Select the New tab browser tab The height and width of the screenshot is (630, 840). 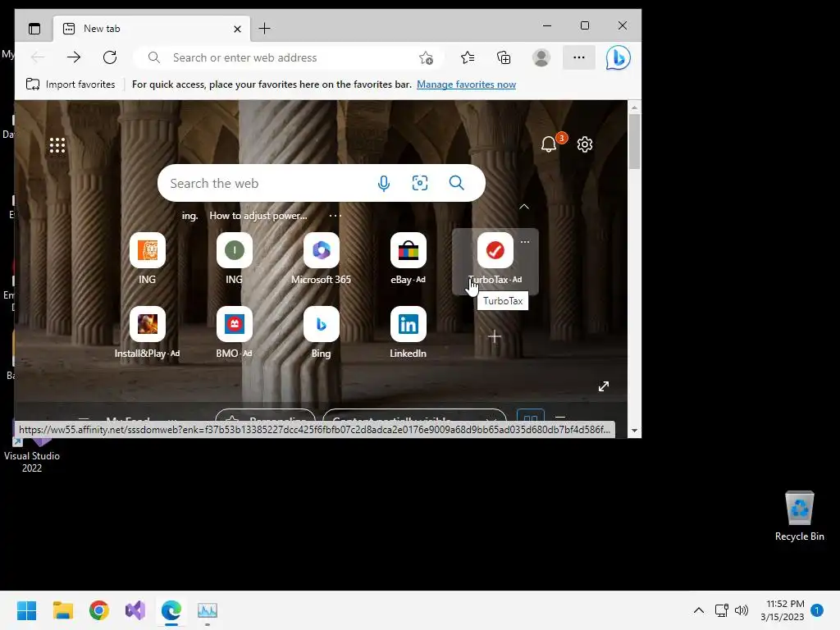pyautogui.click(x=153, y=29)
